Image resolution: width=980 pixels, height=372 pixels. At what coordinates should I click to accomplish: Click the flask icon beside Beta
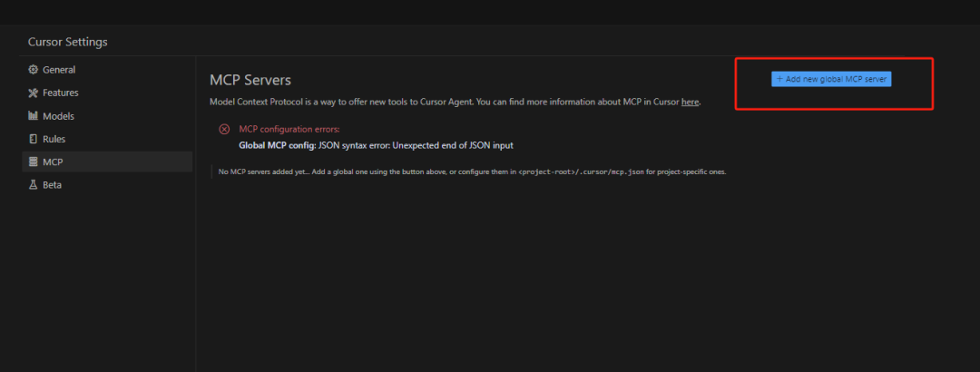[x=34, y=185]
